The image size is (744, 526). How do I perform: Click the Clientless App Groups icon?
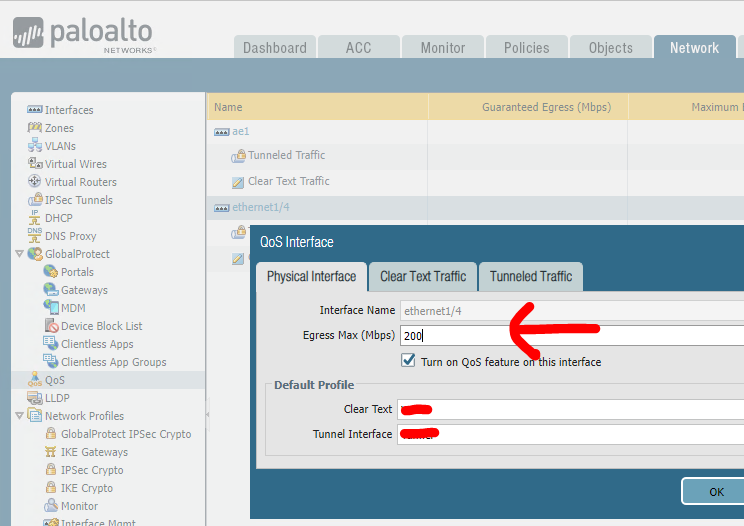point(51,361)
